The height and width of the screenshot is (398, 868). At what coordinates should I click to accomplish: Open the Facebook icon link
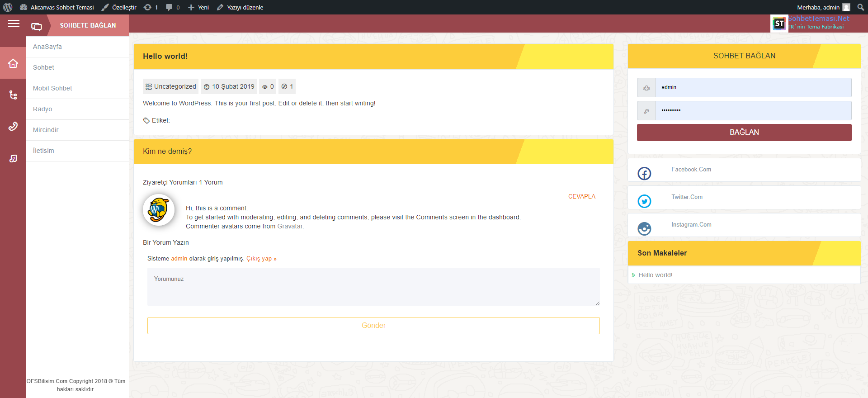[x=644, y=173]
